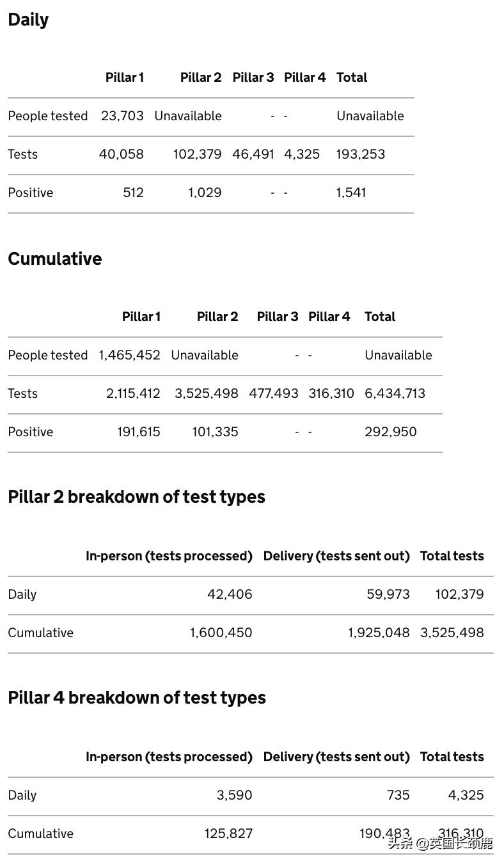Click the "Daily" section heading

tap(28, 20)
